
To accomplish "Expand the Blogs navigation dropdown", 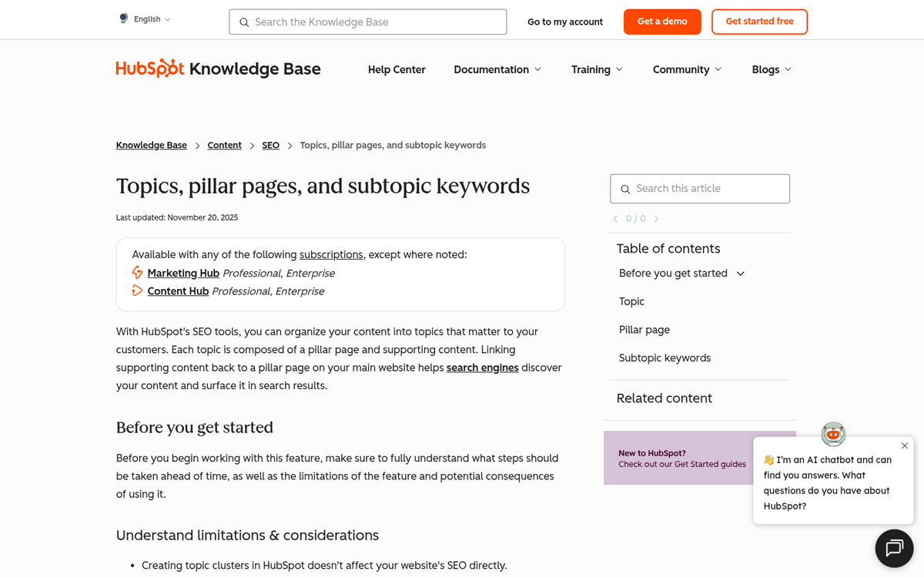I will 771,69.
